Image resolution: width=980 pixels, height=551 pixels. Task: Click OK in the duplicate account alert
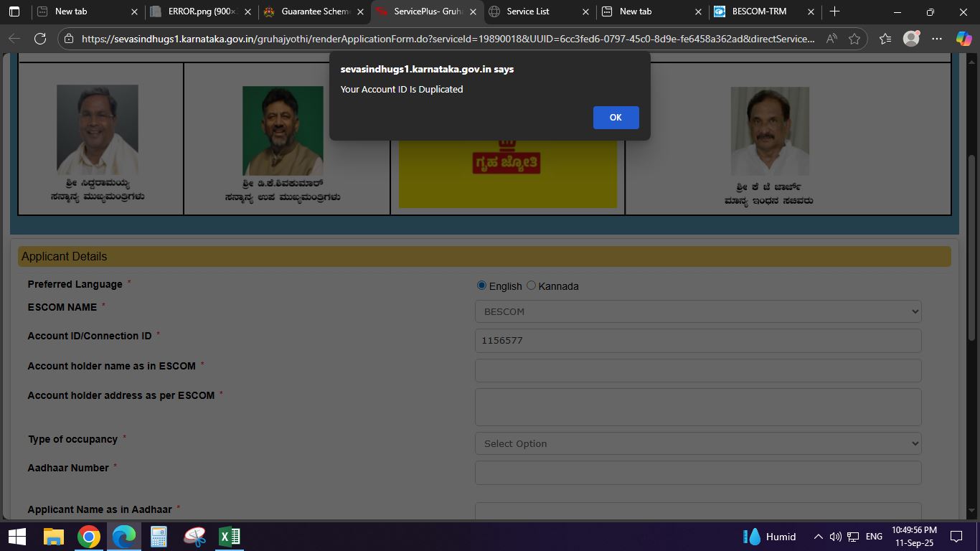[616, 118]
